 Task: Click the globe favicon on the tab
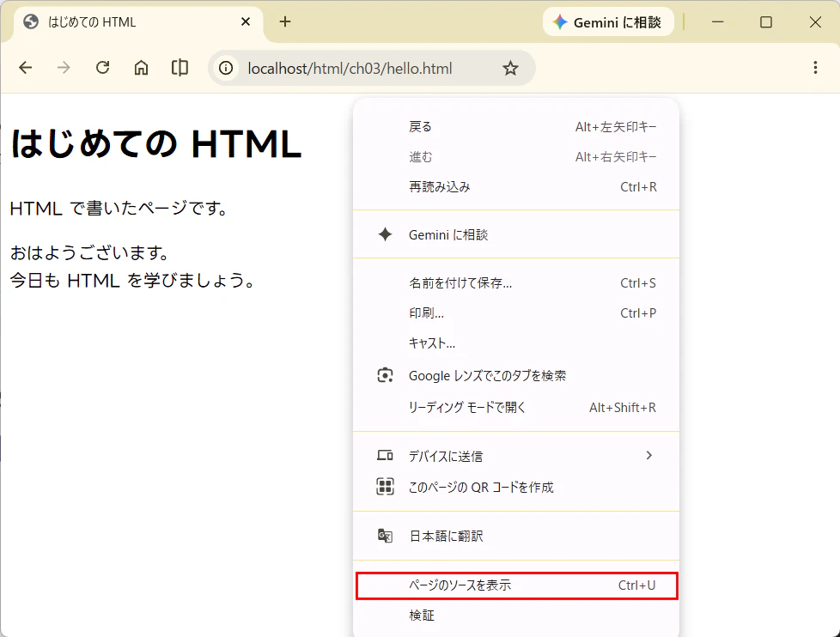coord(31,21)
